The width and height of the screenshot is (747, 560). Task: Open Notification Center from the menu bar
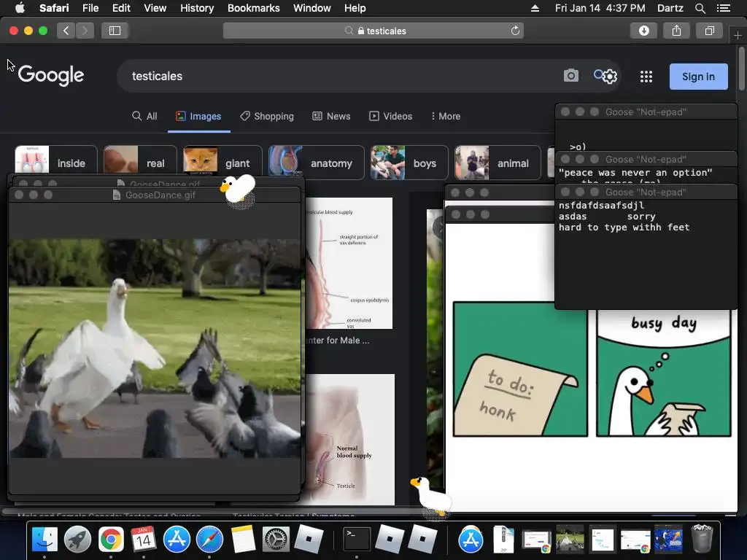(723, 8)
